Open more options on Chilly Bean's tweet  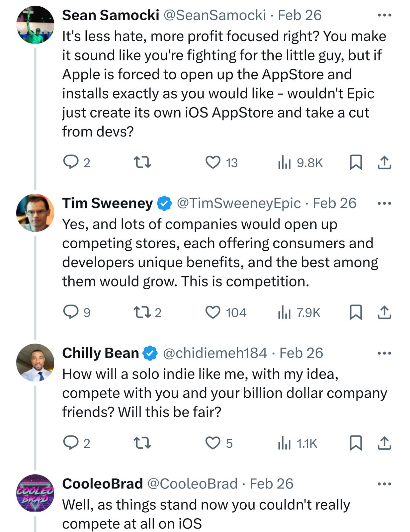tap(384, 353)
